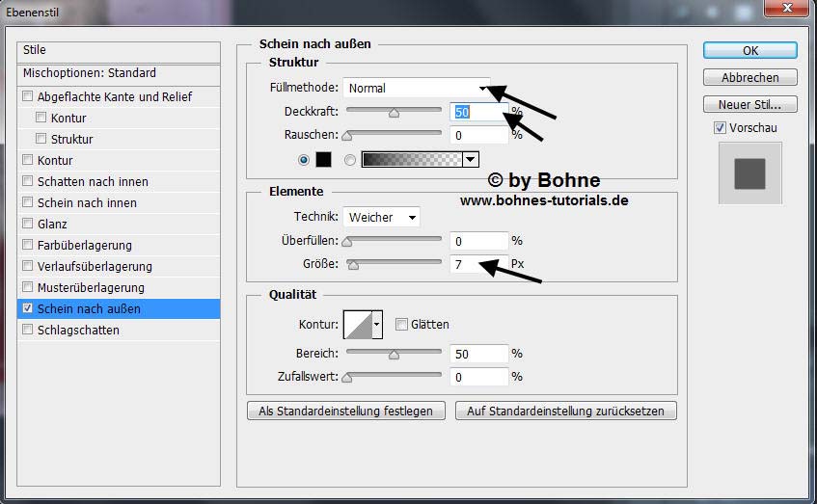The width and height of the screenshot is (817, 504).
Task: Select the solid color radio button
Action: click(x=305, y=160)
